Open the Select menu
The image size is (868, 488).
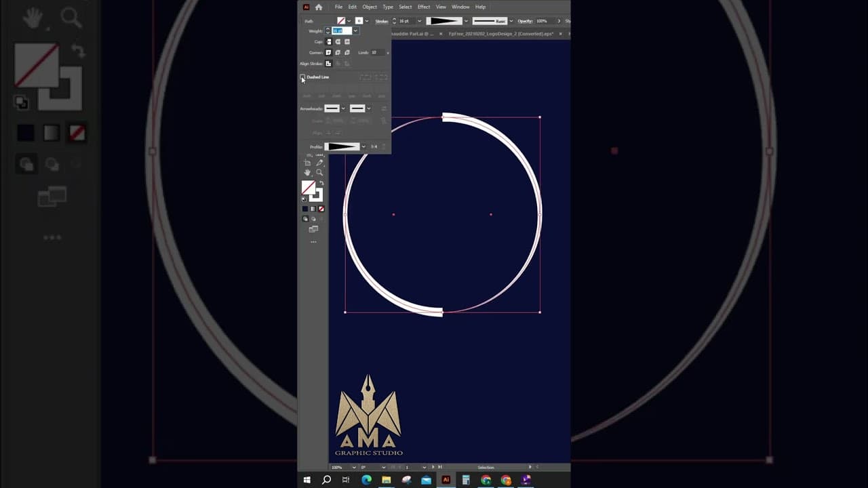pyautogui.click(x=406, y=7)
